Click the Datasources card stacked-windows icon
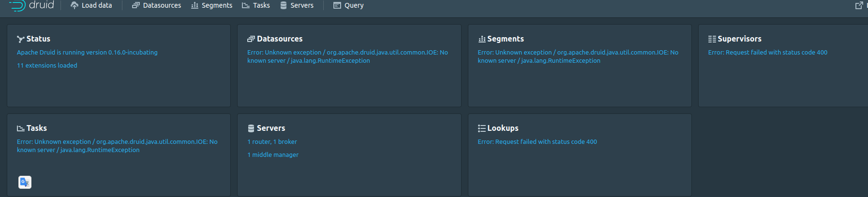868x197 pixels. point(251,39)
